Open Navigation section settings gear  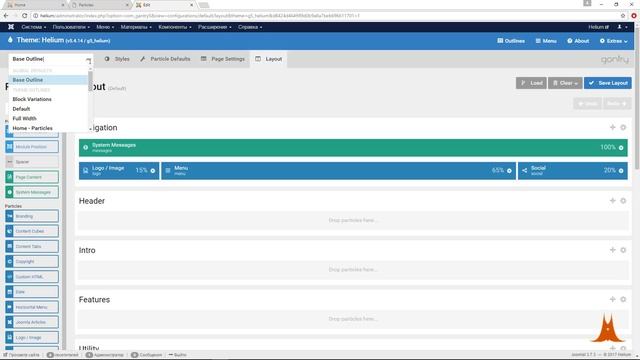point(623,127)
